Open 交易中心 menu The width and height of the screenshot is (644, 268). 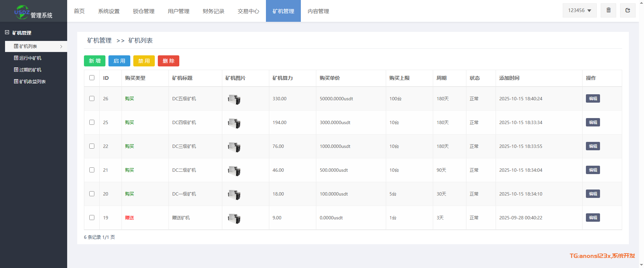click(x=248, y=11)
